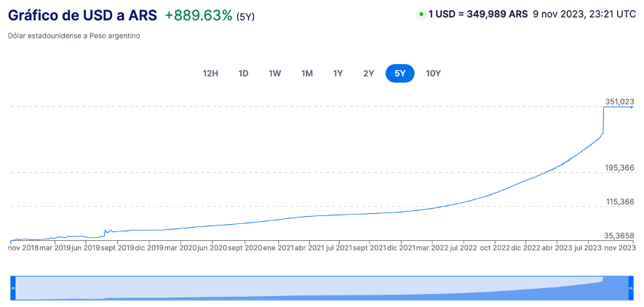Click the 195,366 gridline label
Image resolution: width=644 pixels, height=307 pixels.
(x=619, y=167)
